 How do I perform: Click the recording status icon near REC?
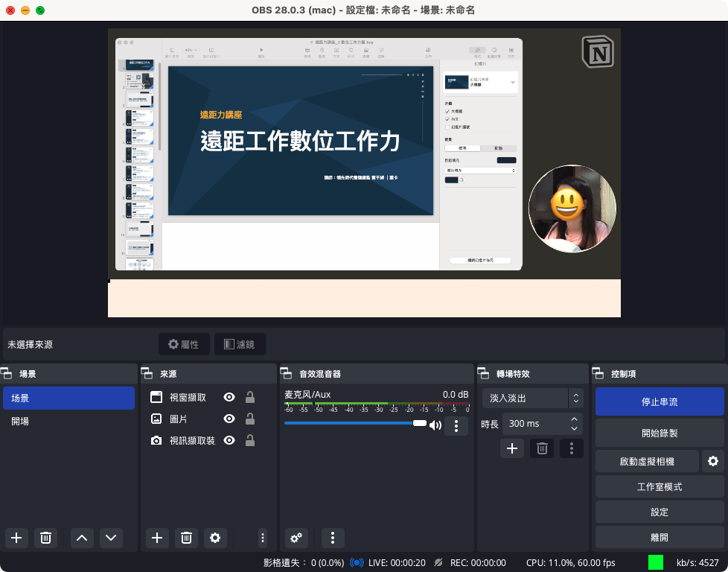tap(438, 563)
